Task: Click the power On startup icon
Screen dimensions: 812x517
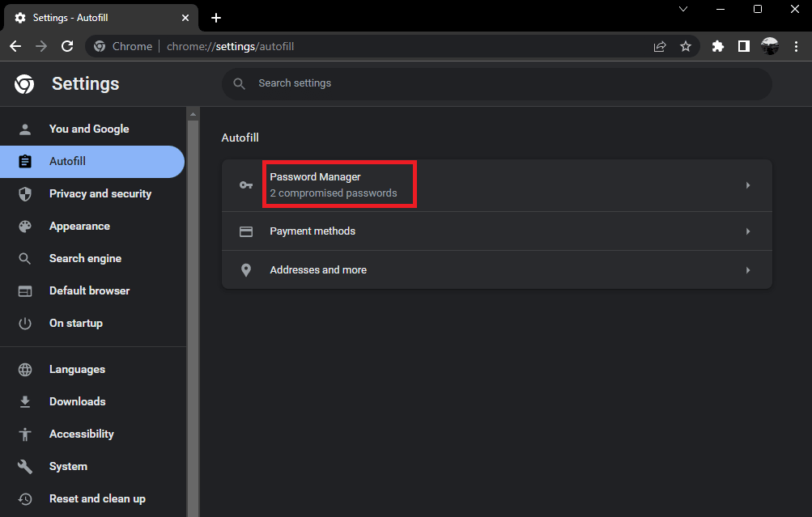Action: (25, 324)
